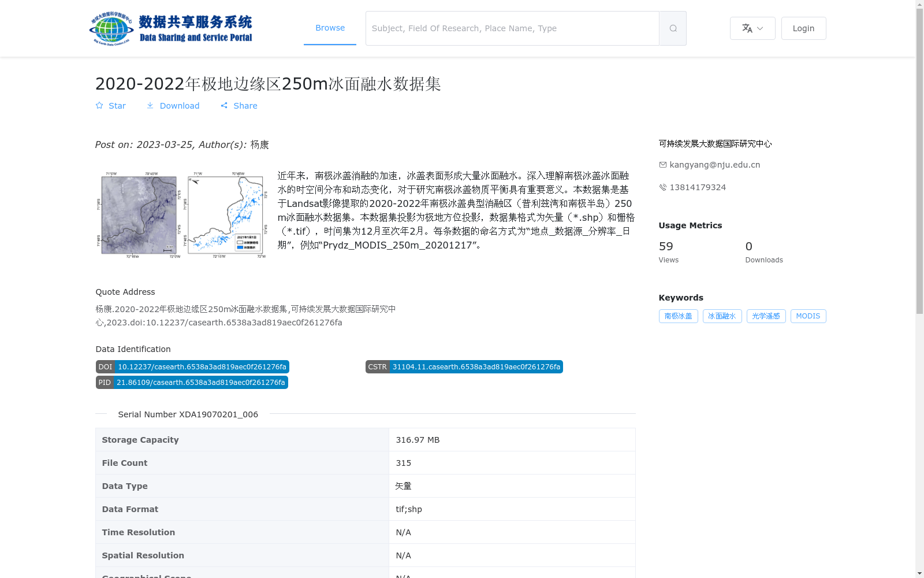Click the CSTR identifier badge
Image resolution: width=924 pixels, height=578 pixels.
click(x=464, y=367)
